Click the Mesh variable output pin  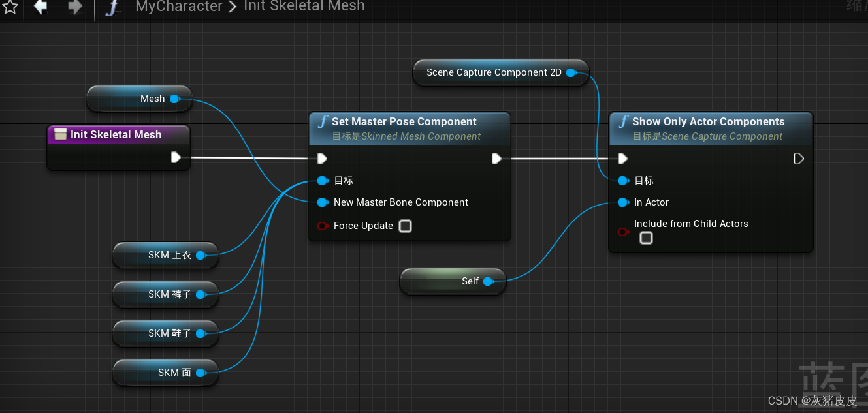(x=174, y=99)
